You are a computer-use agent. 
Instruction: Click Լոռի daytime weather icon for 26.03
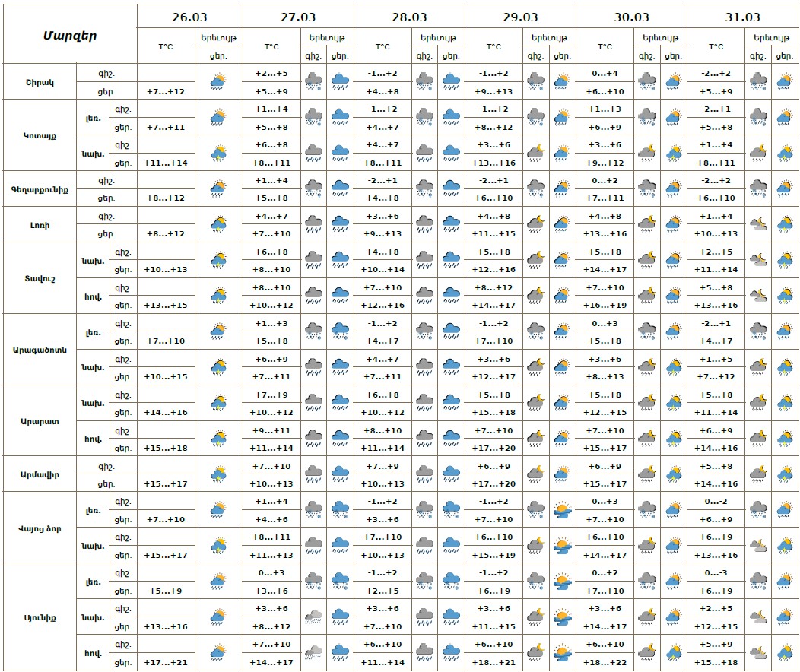pos(219,223)
